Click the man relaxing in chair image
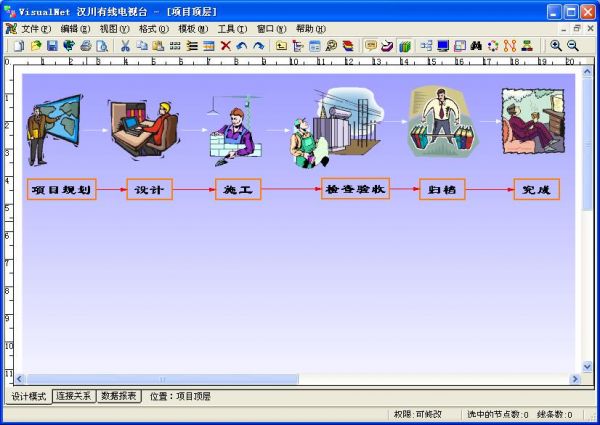The width and height of the screenshot is (600, 425). [x=533, y=121]
